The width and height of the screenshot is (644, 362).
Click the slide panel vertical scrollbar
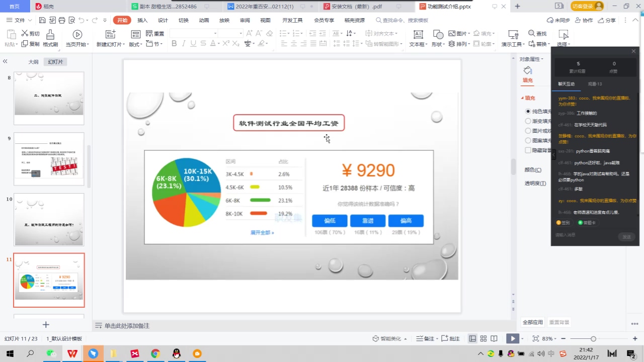coord(90,166)
